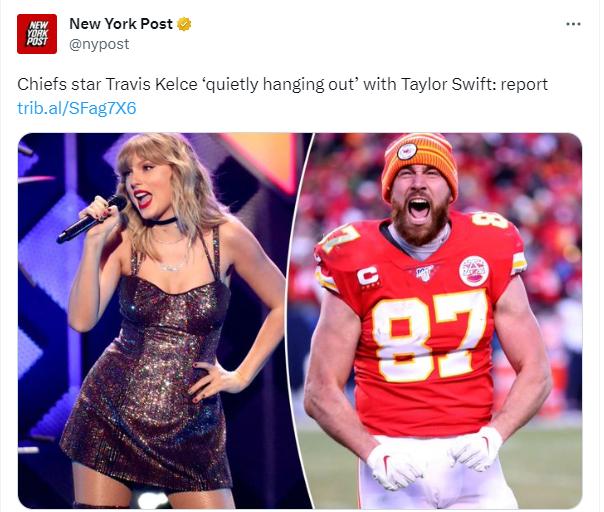Click the empty header space beside the handle
Viewport: 604px width, 512px height.
[350, 44]
